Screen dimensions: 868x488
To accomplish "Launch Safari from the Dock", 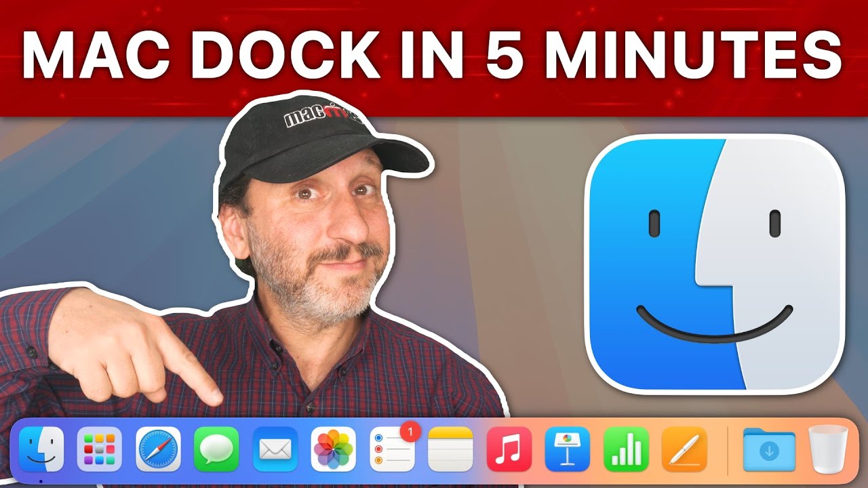I will pyautogui.click(x=158, y=449).
